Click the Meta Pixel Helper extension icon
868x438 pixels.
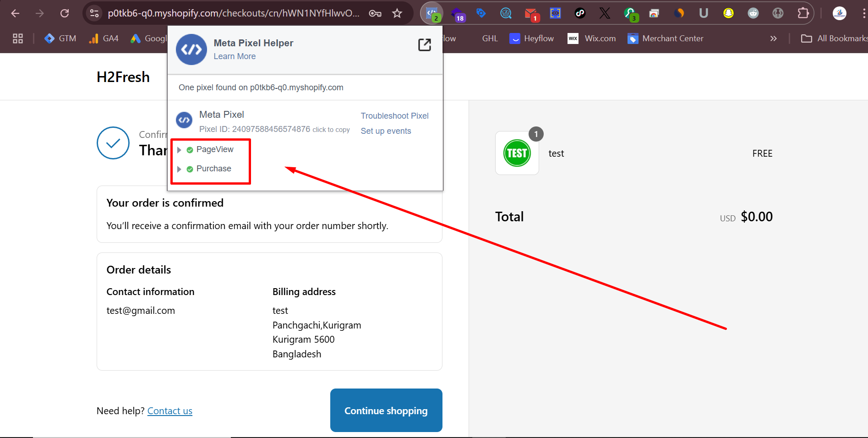tap(431, 13)
